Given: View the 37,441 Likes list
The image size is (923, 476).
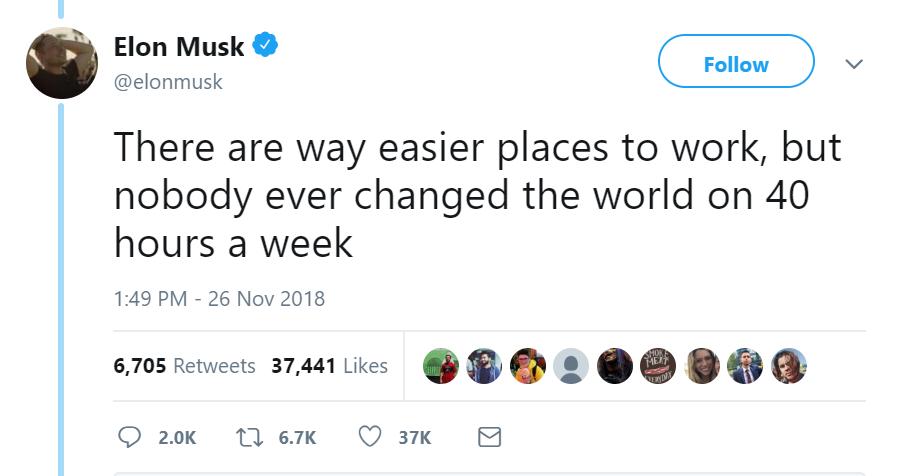Looking at the screenshot, I should (x=329, y=366).
